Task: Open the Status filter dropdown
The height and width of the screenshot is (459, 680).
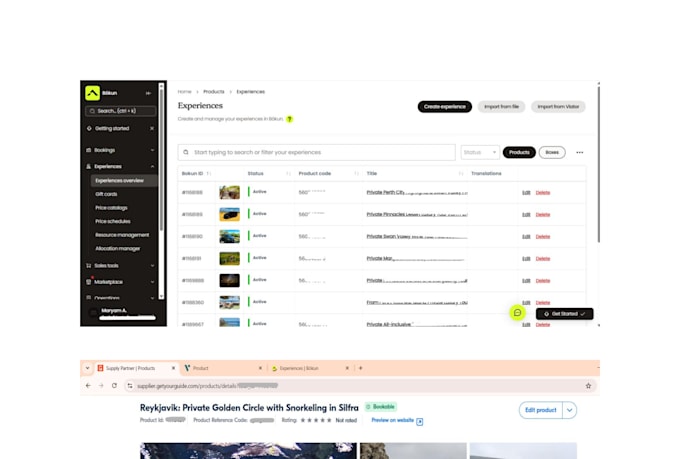Action: 480,152
